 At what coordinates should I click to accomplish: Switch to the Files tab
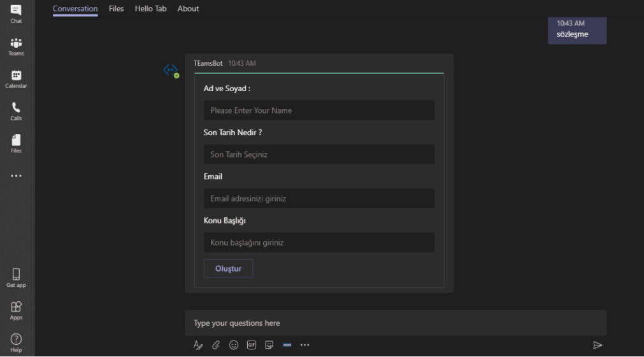point(116,9)
